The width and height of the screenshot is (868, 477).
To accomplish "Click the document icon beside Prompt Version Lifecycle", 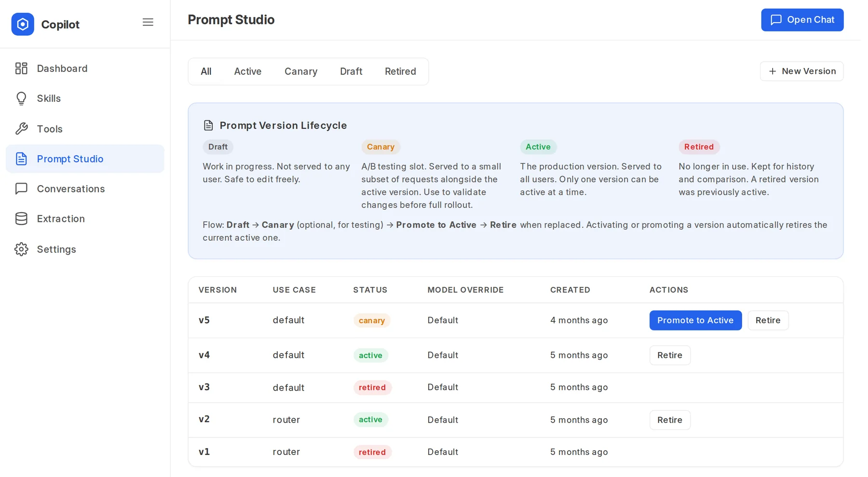I will click(208, 125).
